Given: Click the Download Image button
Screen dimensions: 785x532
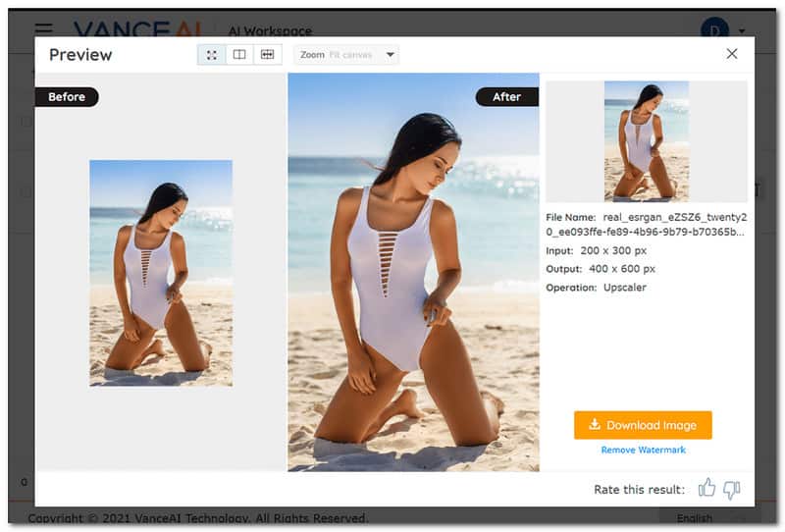Looking at the screenshot, I should pyautogui.click(x=643, y=425).
